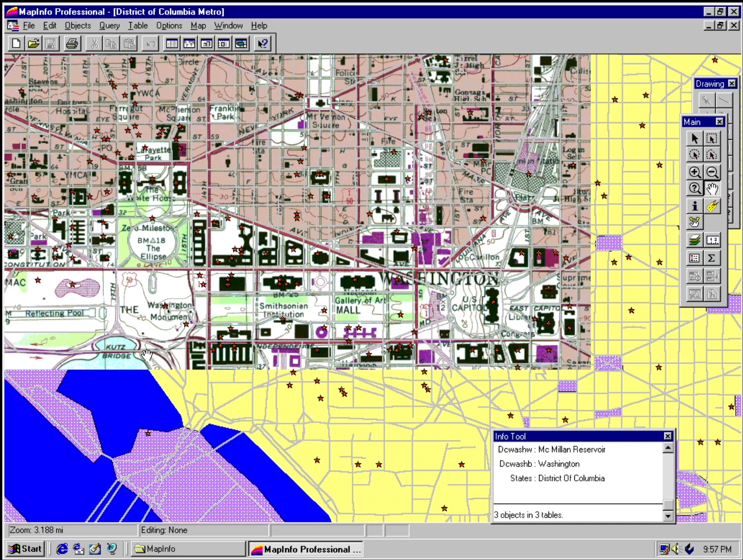743x560 pixels.
Task: Pick the Drag Map Window tool
Action: [694, 222]
